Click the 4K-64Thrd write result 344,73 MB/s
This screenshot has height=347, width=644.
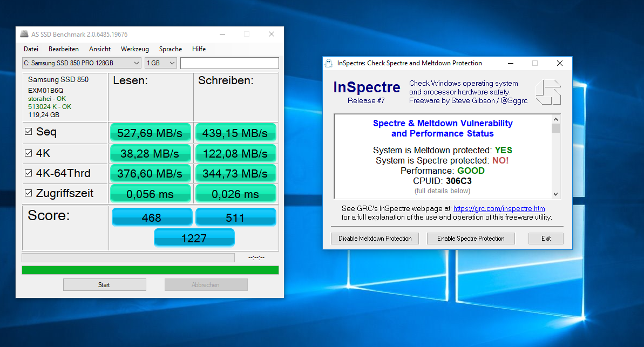tap(235, 174)
